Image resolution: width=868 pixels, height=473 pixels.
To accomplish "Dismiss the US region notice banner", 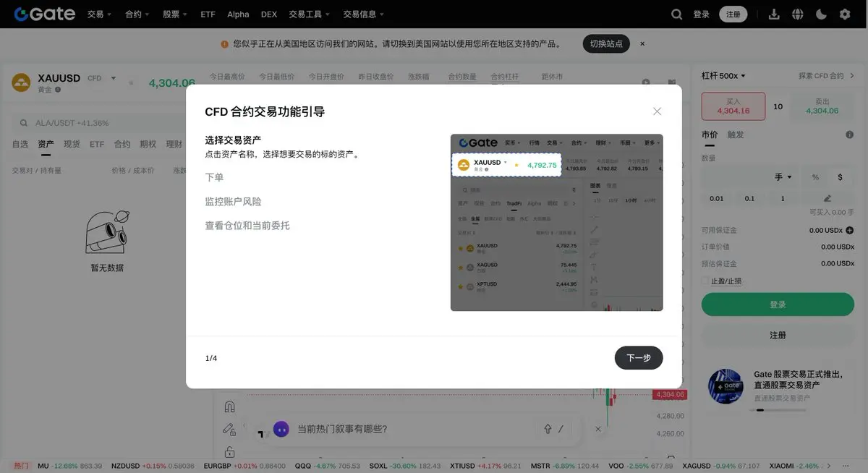I will 642,43.
